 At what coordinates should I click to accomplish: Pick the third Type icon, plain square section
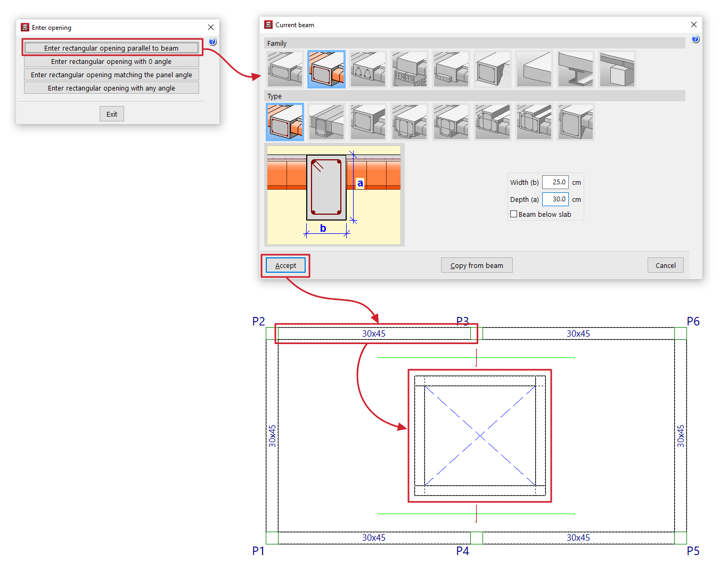[x=368, y=122]
